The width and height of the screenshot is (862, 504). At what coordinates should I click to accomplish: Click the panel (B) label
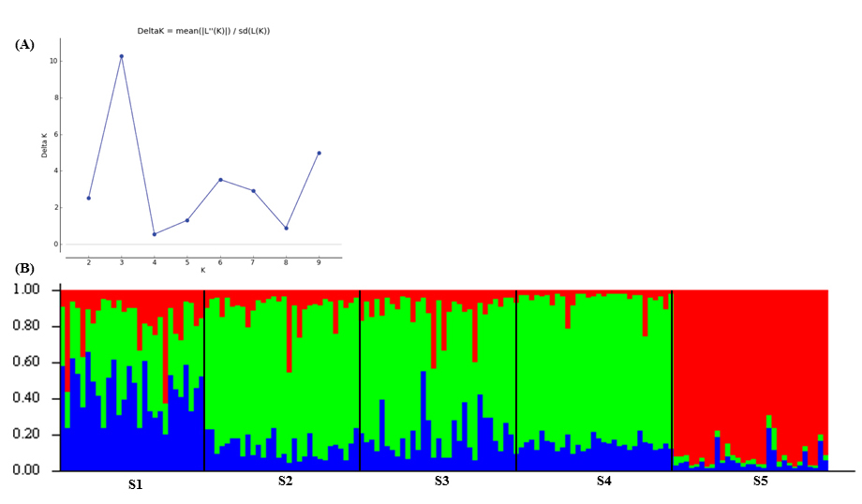26,268
